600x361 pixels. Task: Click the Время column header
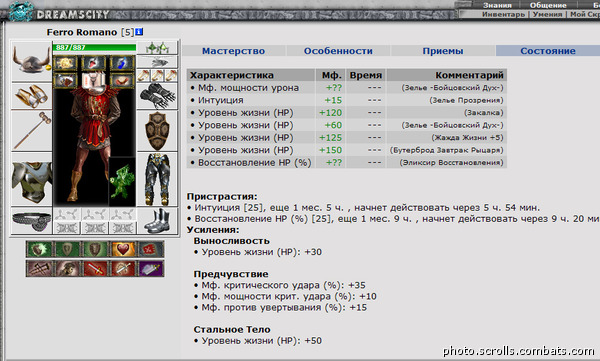366,75
